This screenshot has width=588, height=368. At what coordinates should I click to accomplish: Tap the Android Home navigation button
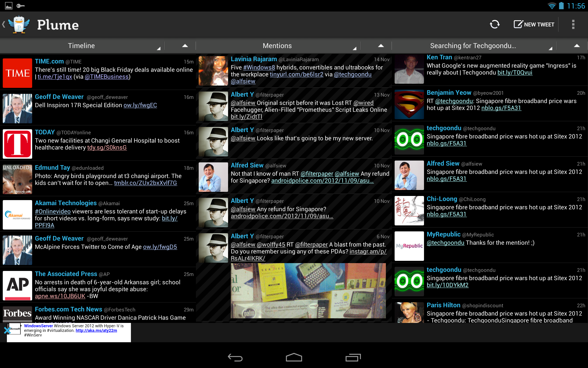tap(294, 357)
